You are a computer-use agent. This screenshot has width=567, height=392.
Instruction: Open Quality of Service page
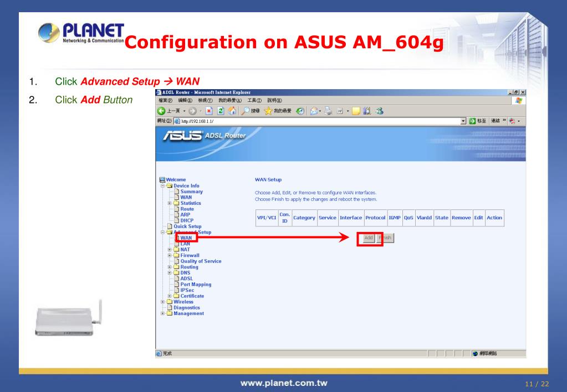201,261
